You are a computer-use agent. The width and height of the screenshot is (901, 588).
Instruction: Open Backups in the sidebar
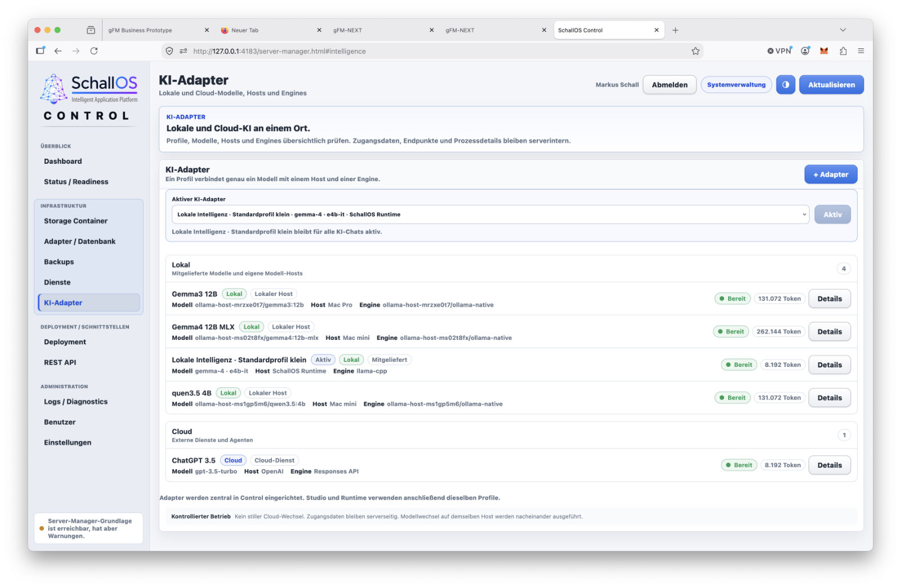point(88,262)
